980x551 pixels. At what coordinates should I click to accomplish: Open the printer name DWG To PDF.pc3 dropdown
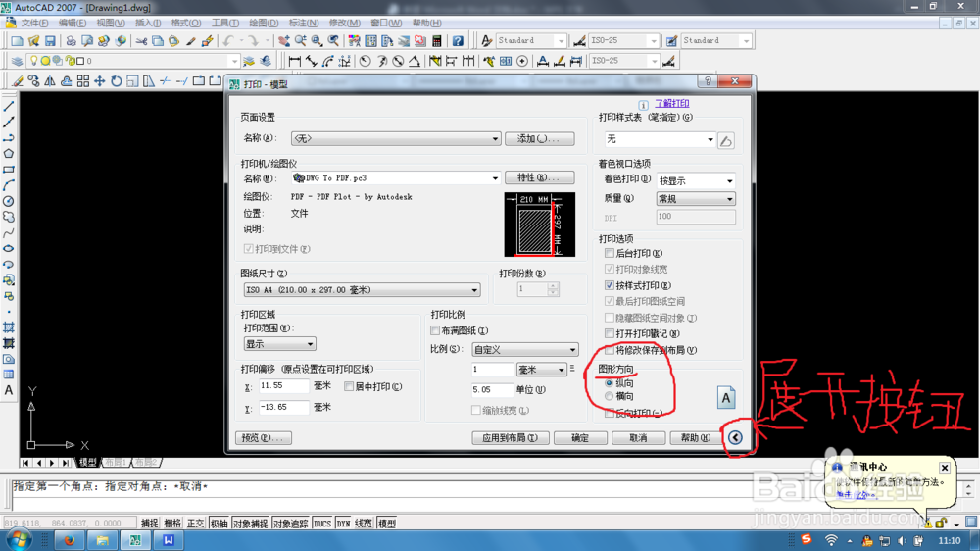396,178
